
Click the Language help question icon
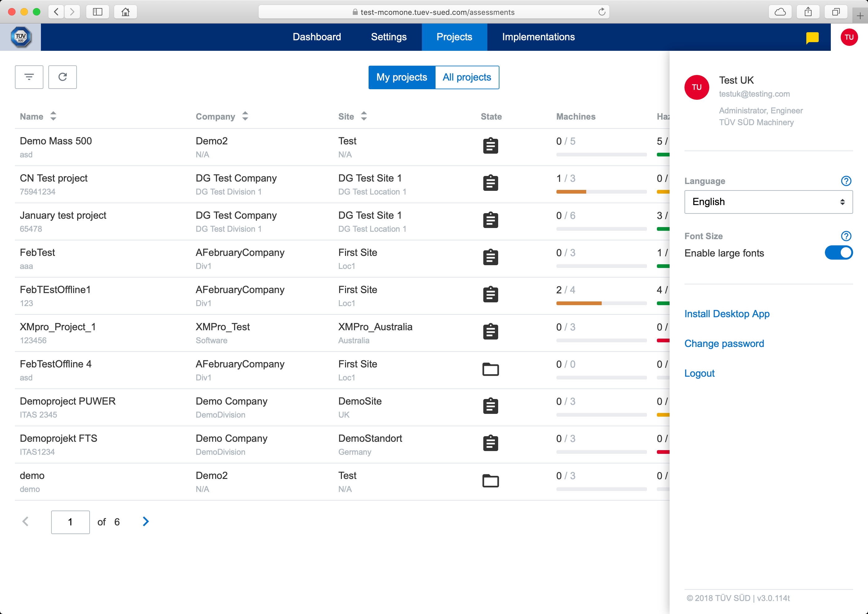tap(846, 181)
